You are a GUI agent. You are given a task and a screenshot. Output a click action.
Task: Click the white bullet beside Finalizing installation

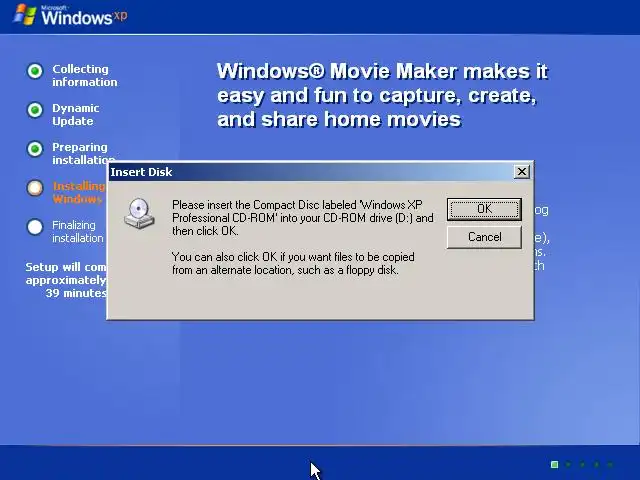pyautogui.click(x=35, y=227)
